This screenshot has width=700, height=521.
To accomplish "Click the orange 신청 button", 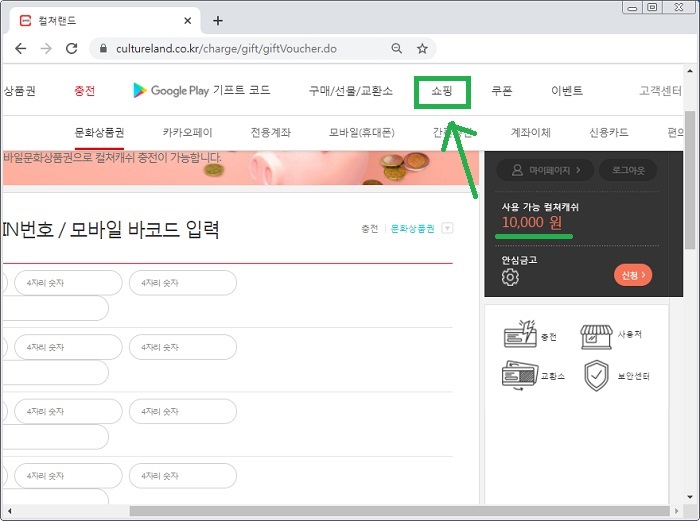I will coord(633,275).
